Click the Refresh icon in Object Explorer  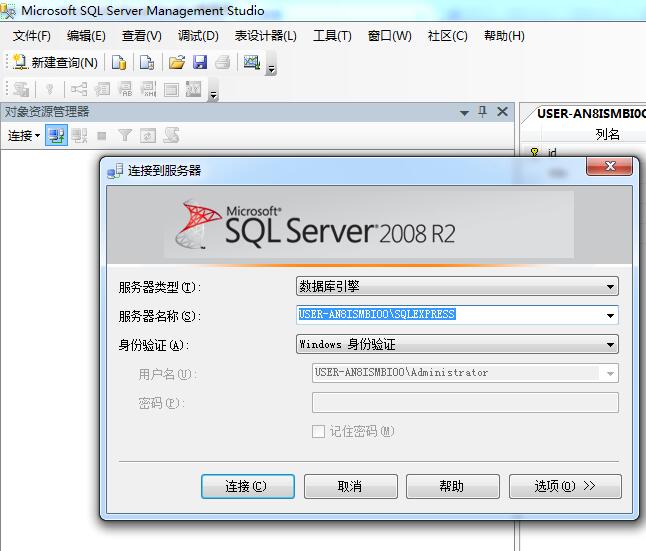[148, 136]
